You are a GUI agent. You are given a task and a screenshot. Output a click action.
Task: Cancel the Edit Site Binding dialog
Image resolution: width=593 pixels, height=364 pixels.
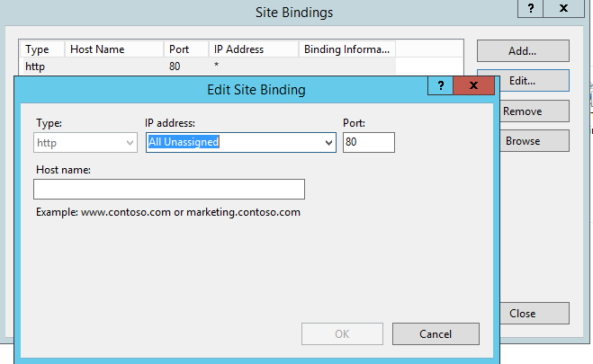point(436,334)
